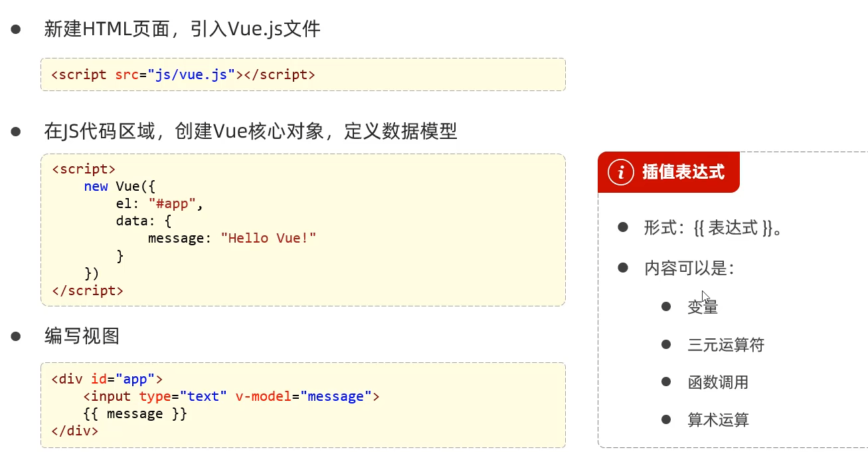Image resolution: width=868 pixels, height=452 pixels.
Task: Click the closing </div> tag line
Action: (75, 430)
